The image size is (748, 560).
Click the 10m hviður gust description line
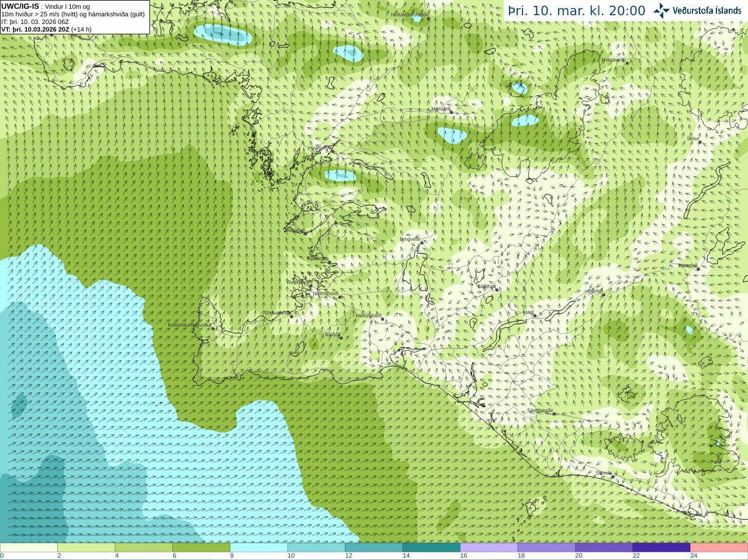point(73,14)
